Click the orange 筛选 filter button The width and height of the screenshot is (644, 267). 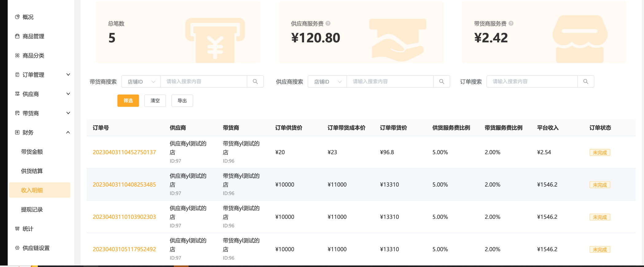point(128,101)
